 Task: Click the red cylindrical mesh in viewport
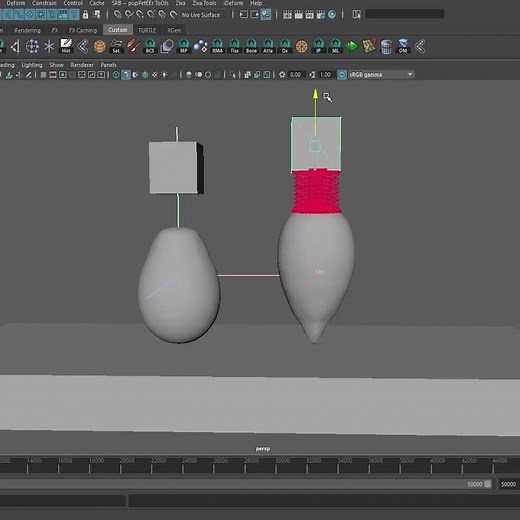(x=316, y=192)
